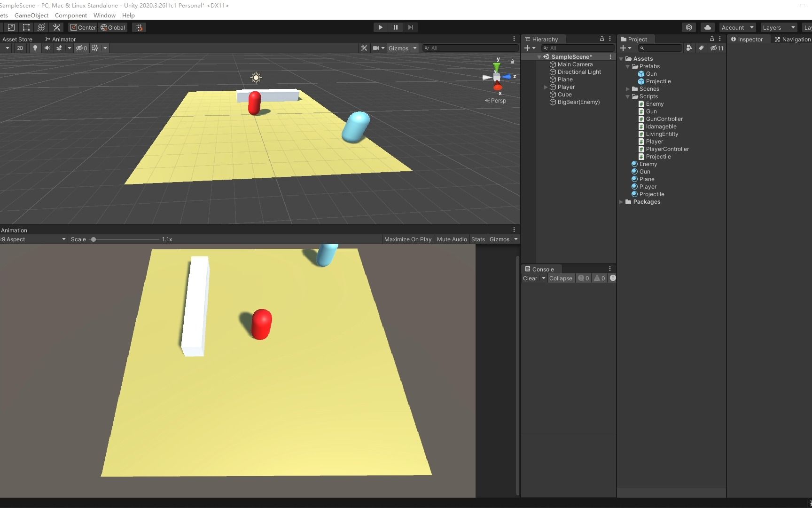Open the GameObject menu

coord(31,16)
